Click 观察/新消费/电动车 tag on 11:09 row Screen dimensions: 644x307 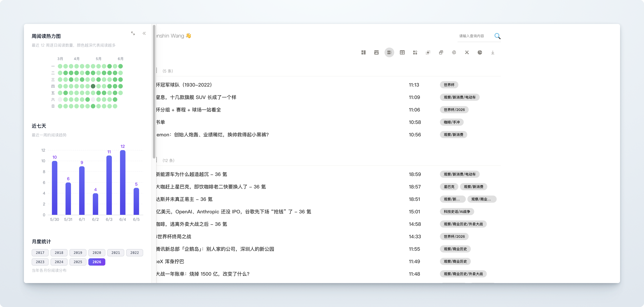click(x=459, y=97)
